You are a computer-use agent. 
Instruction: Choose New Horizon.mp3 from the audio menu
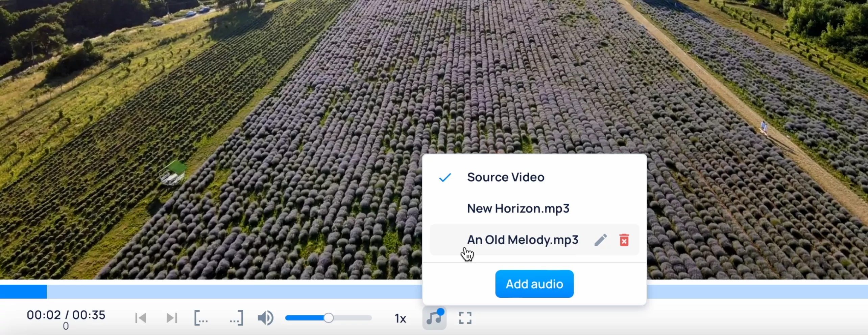518,208
